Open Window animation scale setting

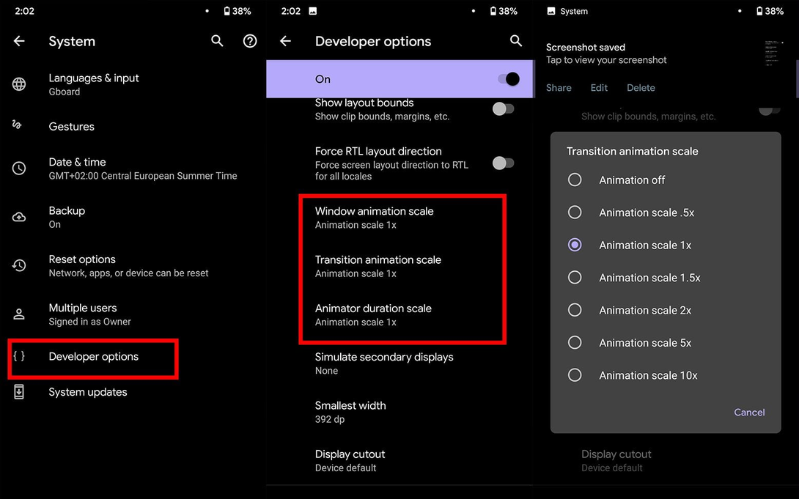(x=374, y=217)
